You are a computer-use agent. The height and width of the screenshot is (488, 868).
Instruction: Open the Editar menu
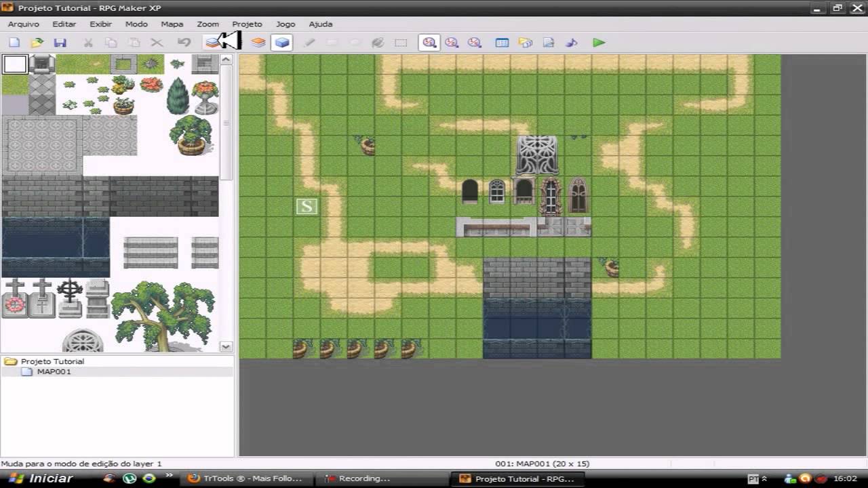(64, 24)
